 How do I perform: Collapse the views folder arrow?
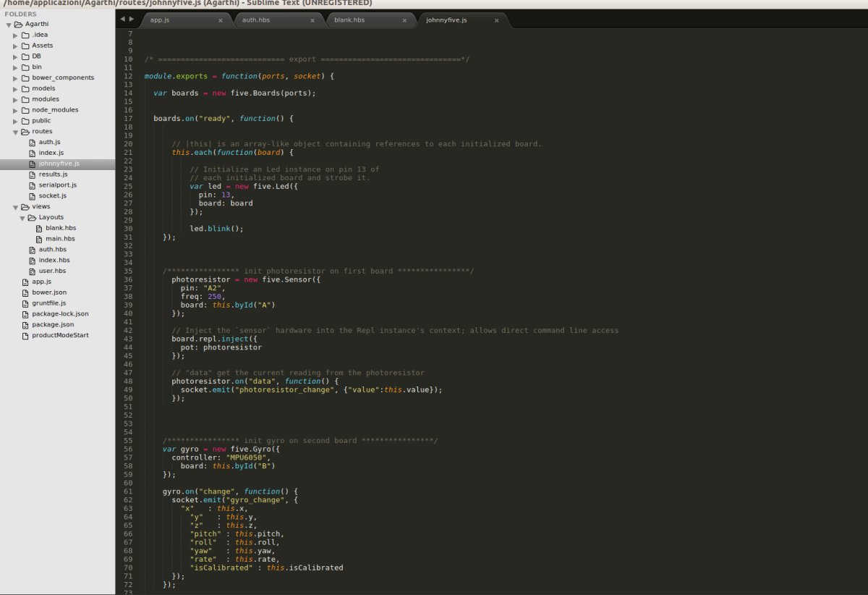16,207
